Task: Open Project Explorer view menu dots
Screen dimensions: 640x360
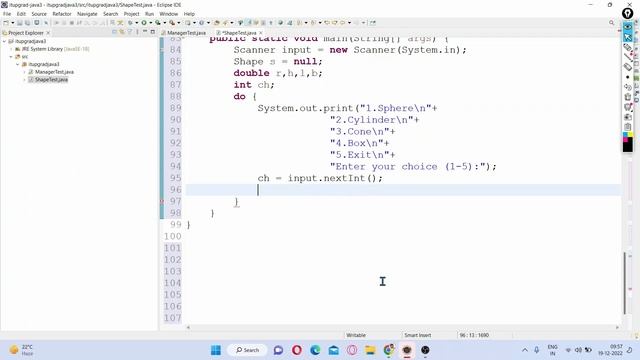Action: point(137,32)
